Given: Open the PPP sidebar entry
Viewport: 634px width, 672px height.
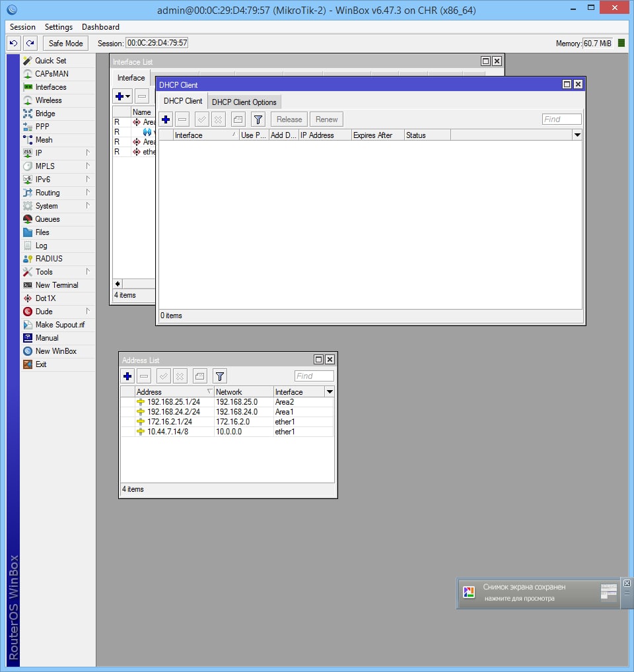Looking at the screenshot, I should click(58, 127).
